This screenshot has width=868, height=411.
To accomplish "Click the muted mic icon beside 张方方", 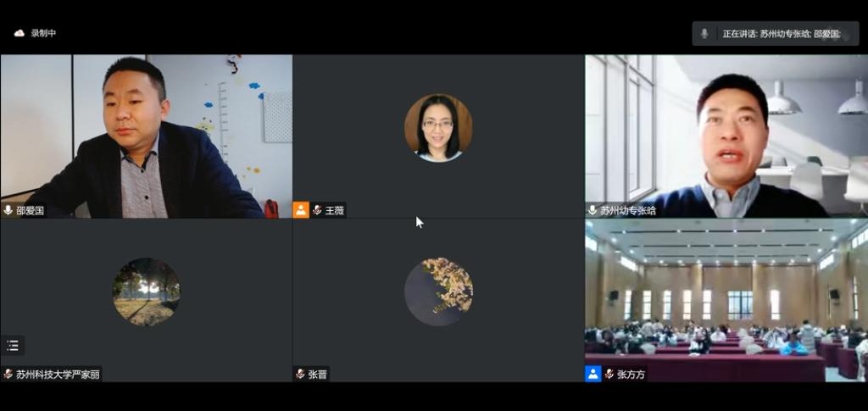I will click(609, 374).
